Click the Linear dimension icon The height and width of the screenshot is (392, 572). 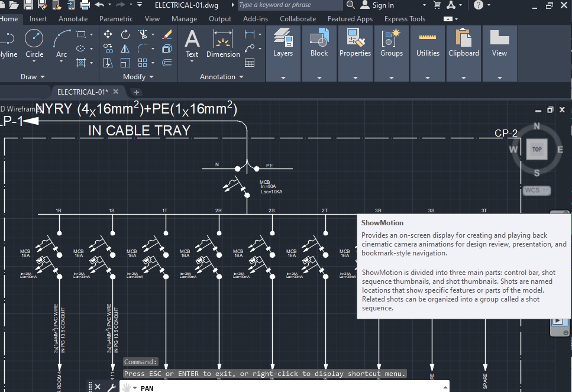tap(250, 34)
